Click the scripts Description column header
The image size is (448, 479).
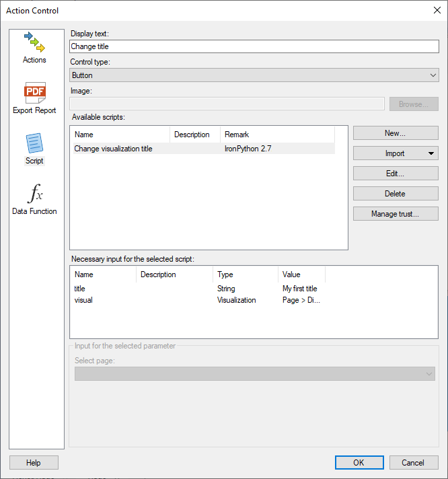point(195,135)
